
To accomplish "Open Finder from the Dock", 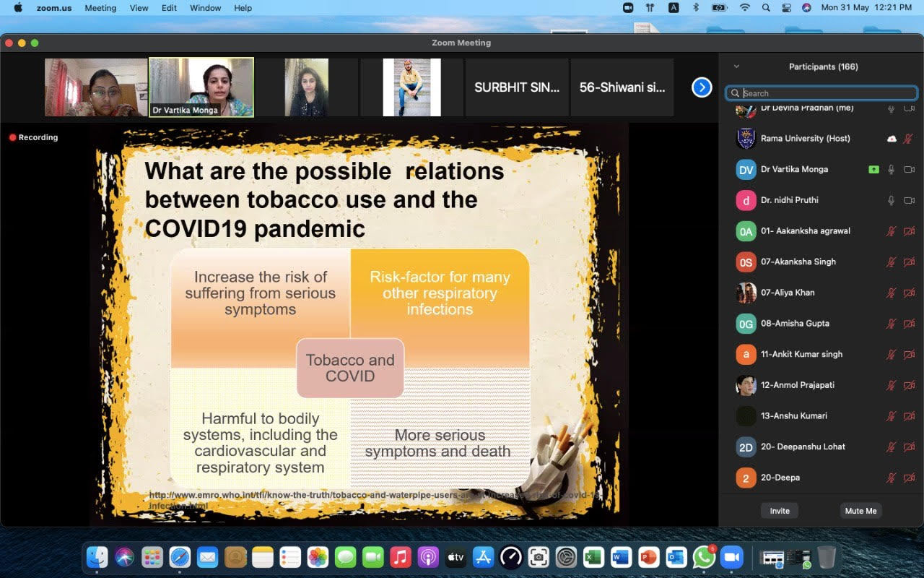I will (x=97, y=557).
